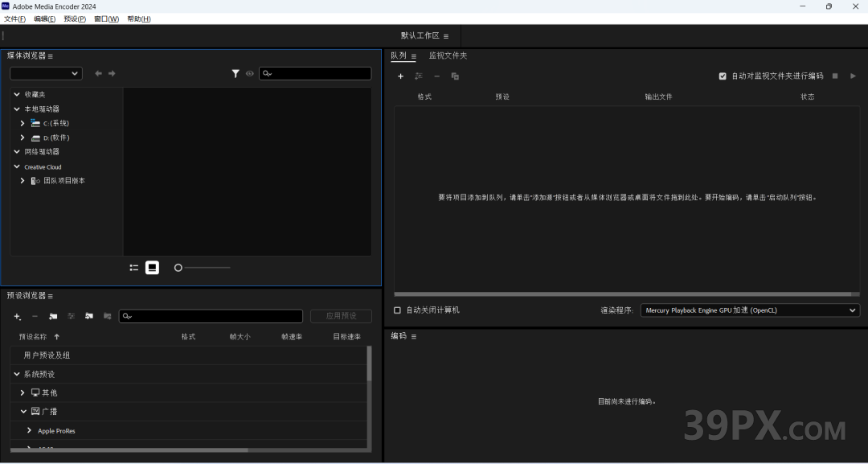Expand the Apple ProRes preset group
Viewport: 868px width, 464px height.
(x=30, y=430)
